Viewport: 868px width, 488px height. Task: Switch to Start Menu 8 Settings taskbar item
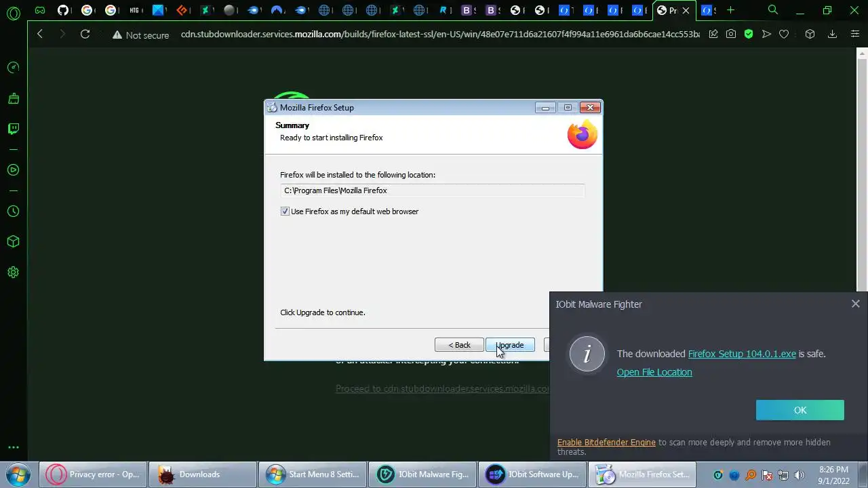click(x=313, y=474)
